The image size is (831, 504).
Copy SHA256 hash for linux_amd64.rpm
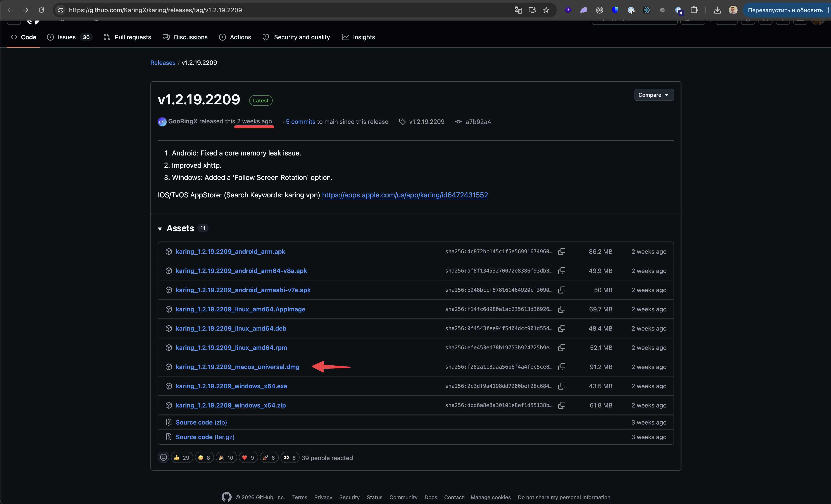click(562, 347)
